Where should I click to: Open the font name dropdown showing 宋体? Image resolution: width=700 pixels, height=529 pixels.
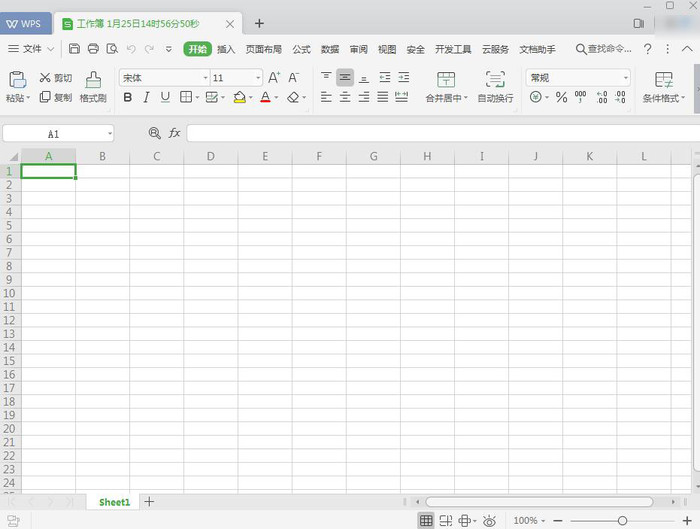pyautogui.click(x=205, y=78)
